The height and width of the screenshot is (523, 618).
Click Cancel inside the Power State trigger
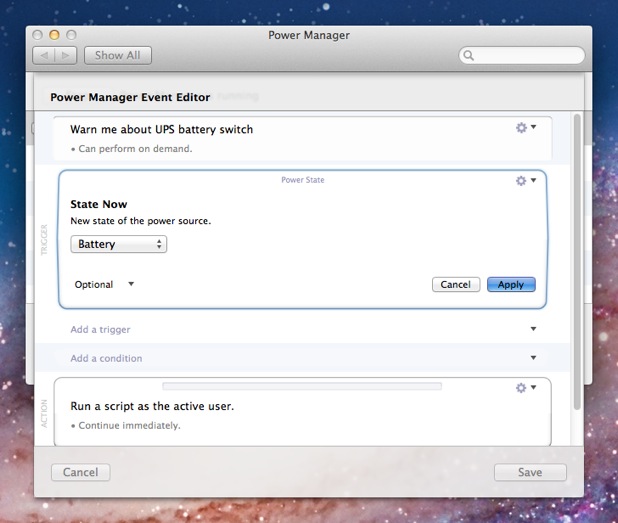tap(456, 285)
